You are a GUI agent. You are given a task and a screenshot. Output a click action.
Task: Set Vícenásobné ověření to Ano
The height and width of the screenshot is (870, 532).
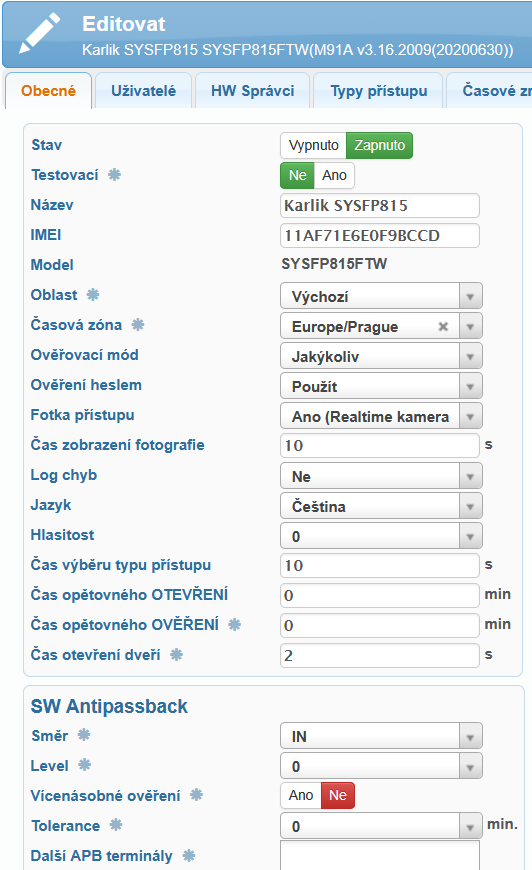click(x=301, y=796)
